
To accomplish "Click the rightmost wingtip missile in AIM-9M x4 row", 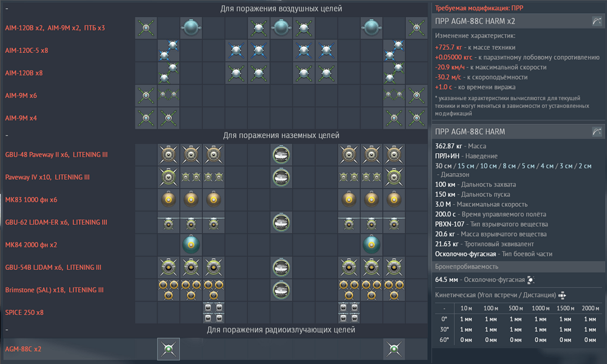I will pos(417,118).
